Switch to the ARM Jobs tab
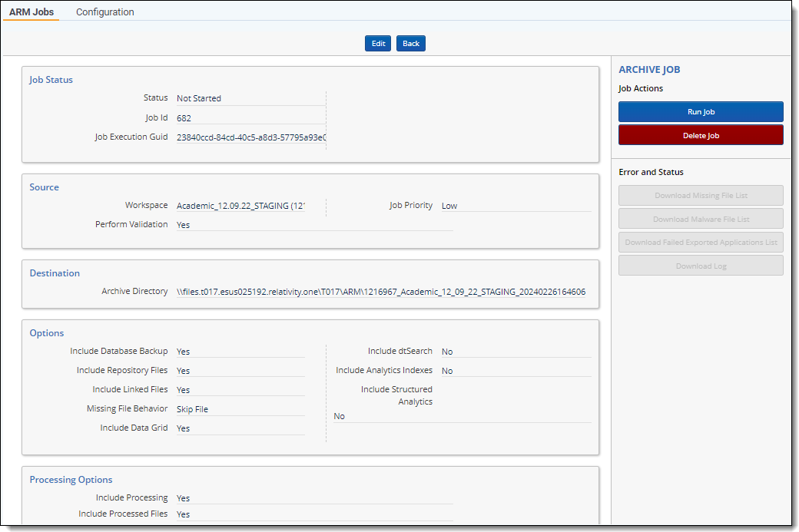 (x=31, y=12)
